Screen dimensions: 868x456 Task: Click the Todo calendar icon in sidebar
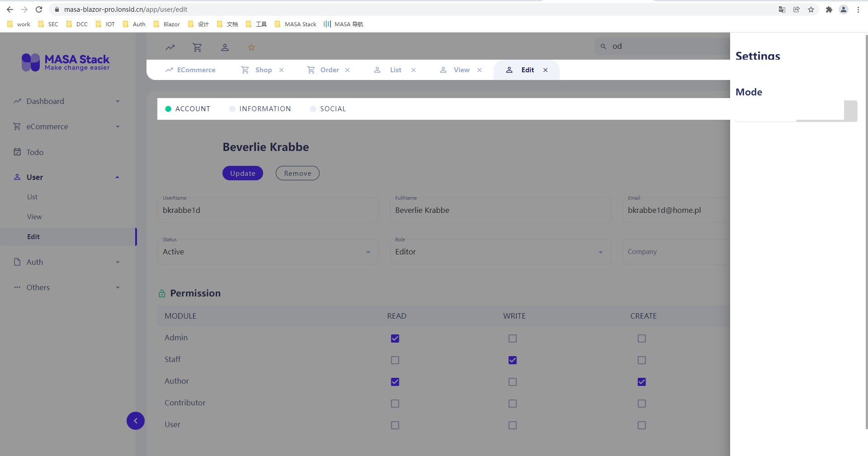[17, 152]
